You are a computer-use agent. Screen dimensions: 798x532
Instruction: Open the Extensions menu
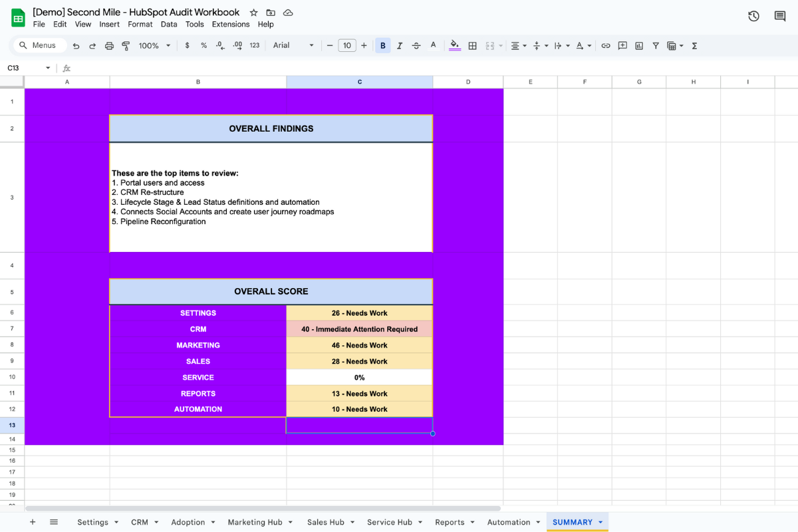231,25
